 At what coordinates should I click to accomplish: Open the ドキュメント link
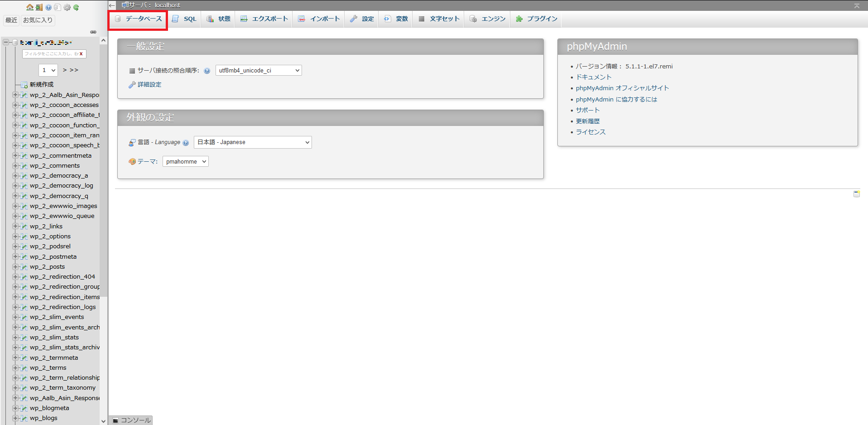(x=594, y=77)
